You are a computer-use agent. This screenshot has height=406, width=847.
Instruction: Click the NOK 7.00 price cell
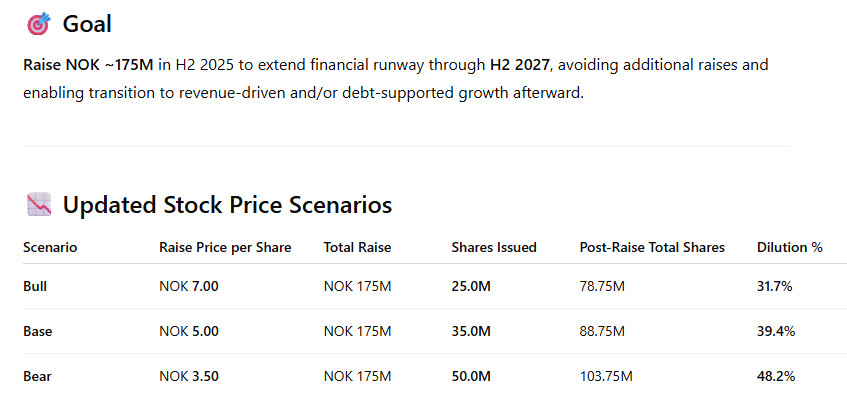[x=189, y=287]
